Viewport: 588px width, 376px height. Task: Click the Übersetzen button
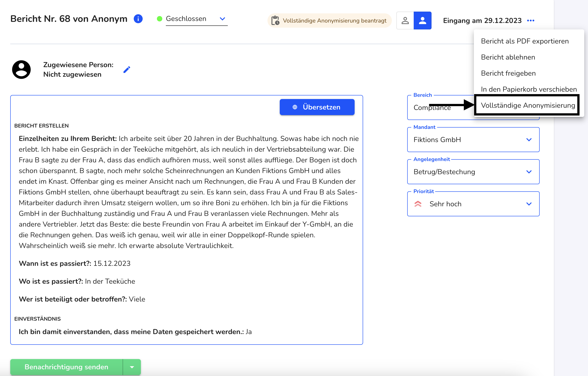pyautogui.click(x=317, y=107)
